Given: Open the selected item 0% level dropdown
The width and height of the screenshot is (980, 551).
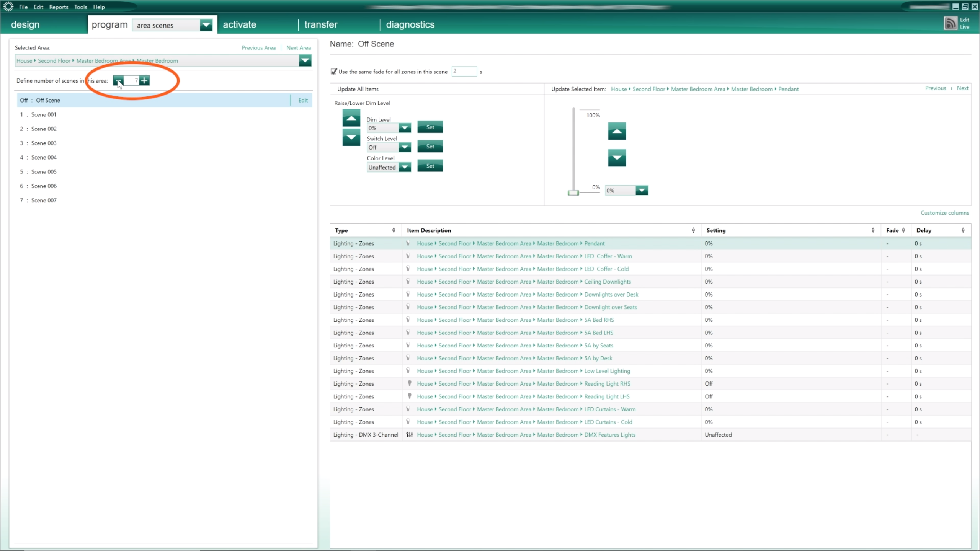Looking at the screenshot, I should [642, 190].
